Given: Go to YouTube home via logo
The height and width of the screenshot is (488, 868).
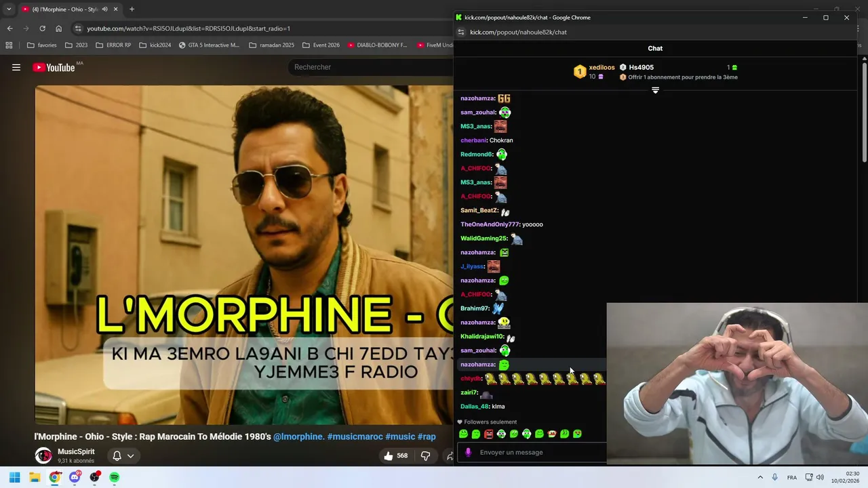Looking at the screenshot, I should point(54,67).
